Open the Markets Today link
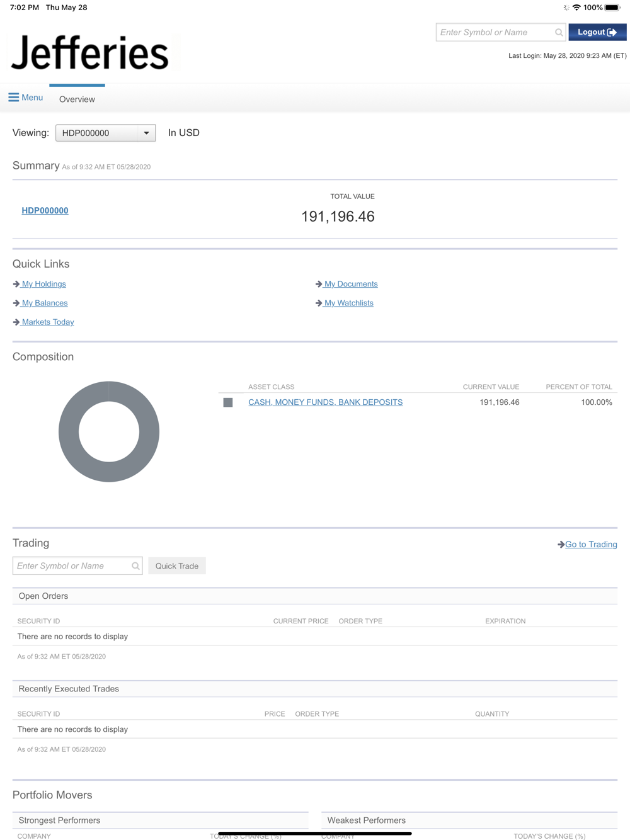Screen dimensions: 630x840 click(48, 322)
